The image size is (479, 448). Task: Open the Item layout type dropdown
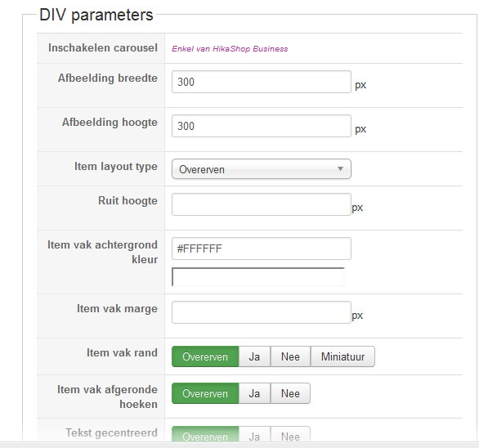pyautogui.click(x=262, y=169)
